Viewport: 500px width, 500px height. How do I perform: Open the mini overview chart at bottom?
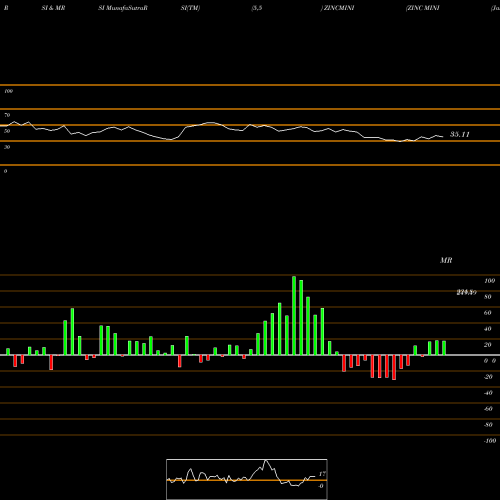pos(247,479)
